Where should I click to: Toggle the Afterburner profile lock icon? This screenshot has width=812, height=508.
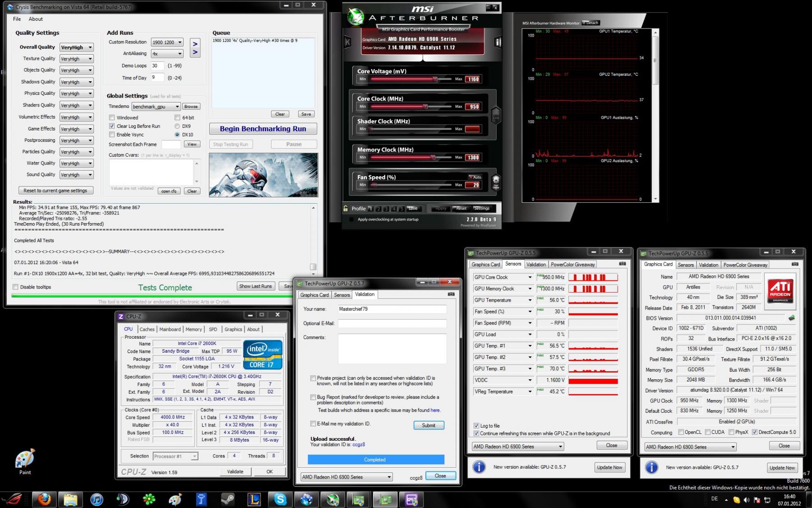346,208
